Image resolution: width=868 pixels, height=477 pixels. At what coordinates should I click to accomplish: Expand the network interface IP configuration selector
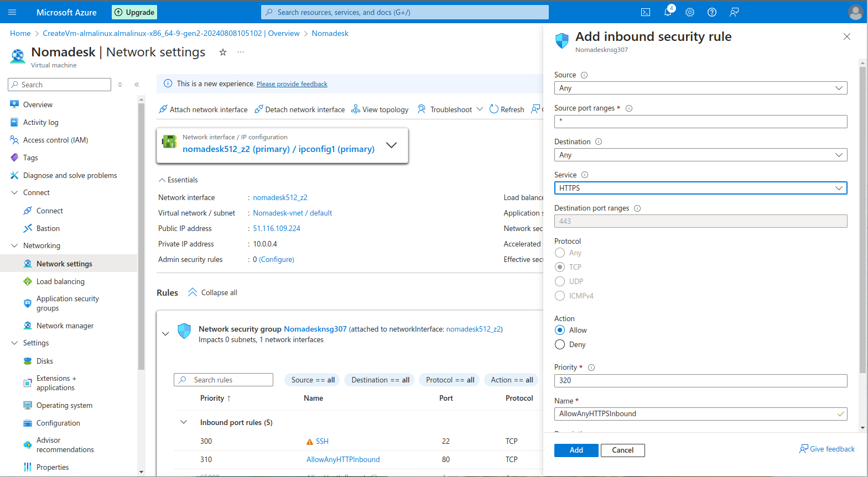[391, 145]
